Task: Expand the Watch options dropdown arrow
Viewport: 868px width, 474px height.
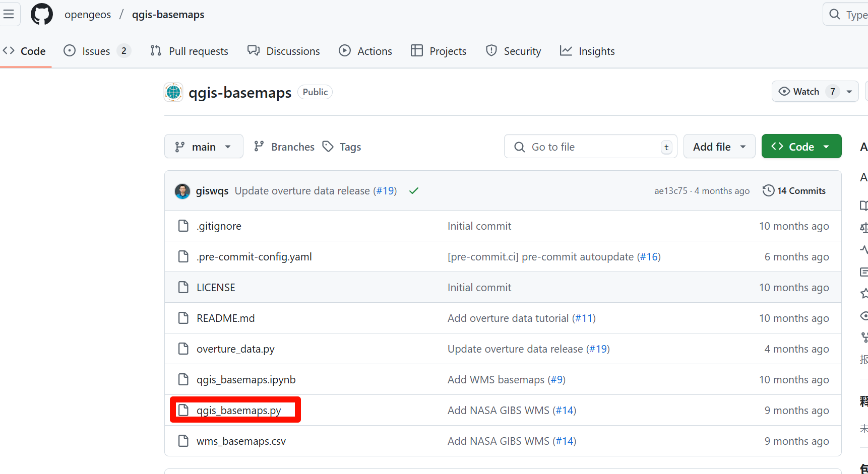Action: coord(849,91)
